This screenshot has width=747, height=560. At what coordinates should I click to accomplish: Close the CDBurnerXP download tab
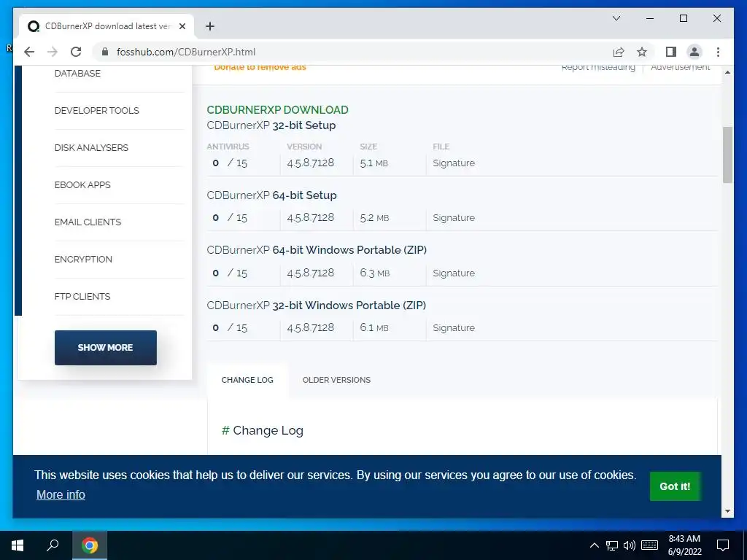[182, 26]
